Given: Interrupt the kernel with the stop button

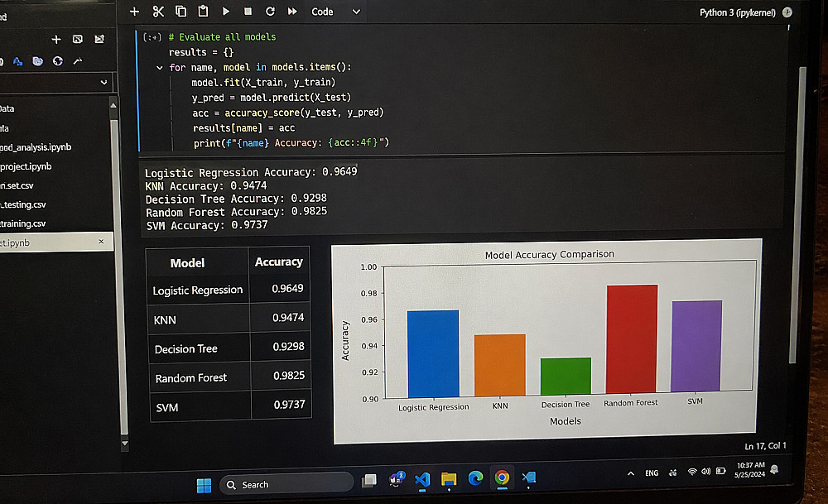Looking at the screenshot, I should tap(248, 11).
